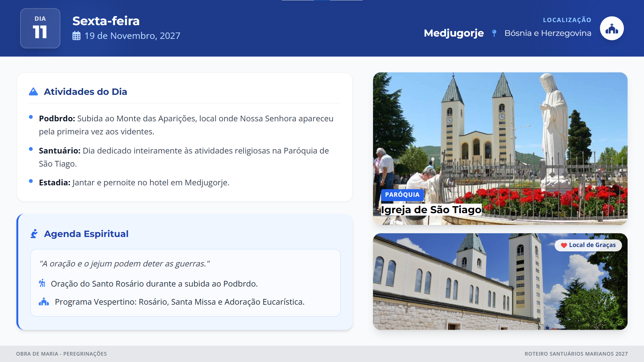
Task: Click the DIA 11 day badge
Action: coord(40,28)
